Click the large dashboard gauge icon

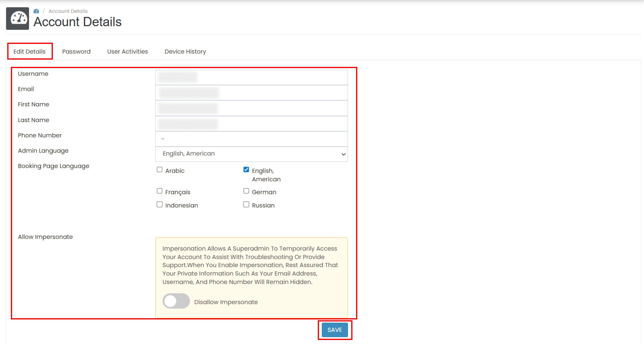(18, 19)
